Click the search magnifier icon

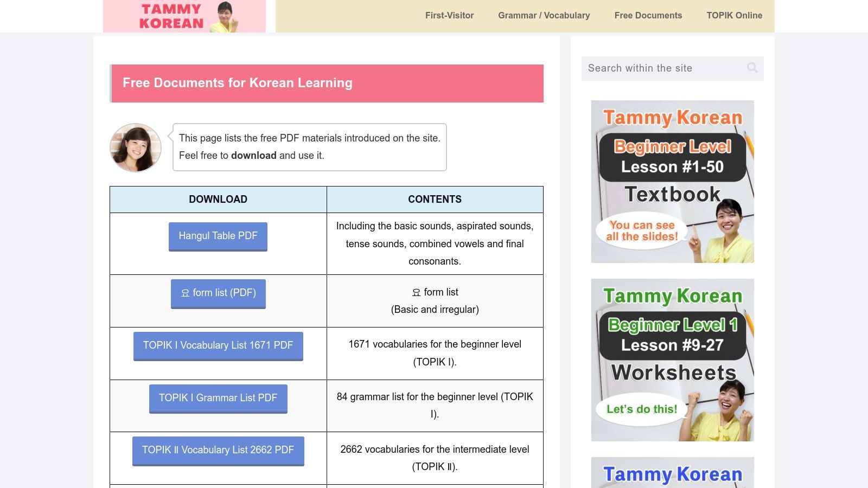pyautogui.click(x=752, y=68)
